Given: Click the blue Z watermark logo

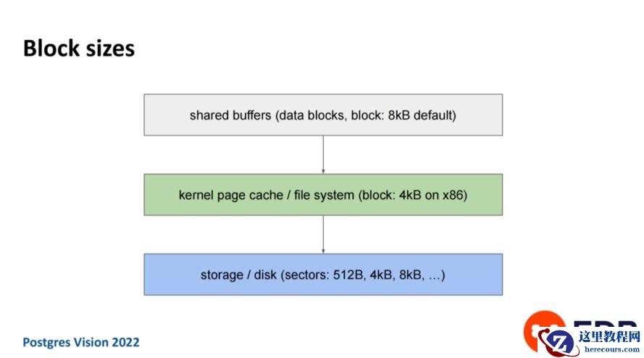Looking at the screenshot, I should 559,341.
